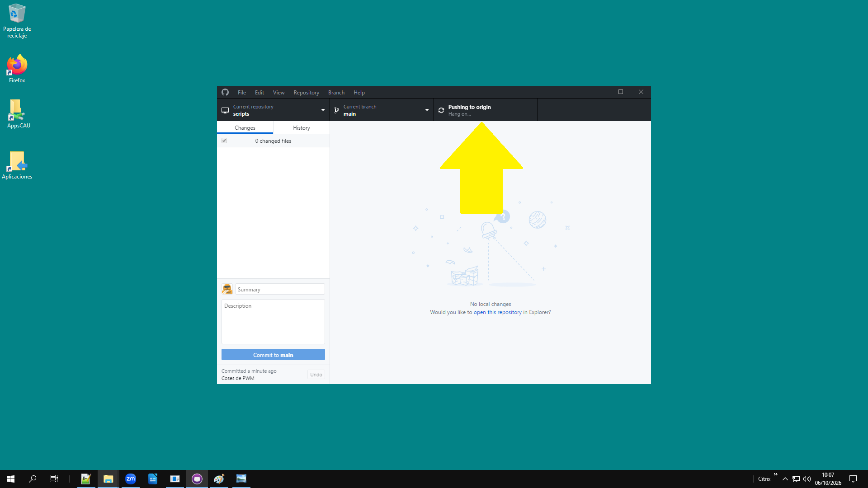Open the Windows Start menu
This screenshot has width=868, height=488.
11,479
